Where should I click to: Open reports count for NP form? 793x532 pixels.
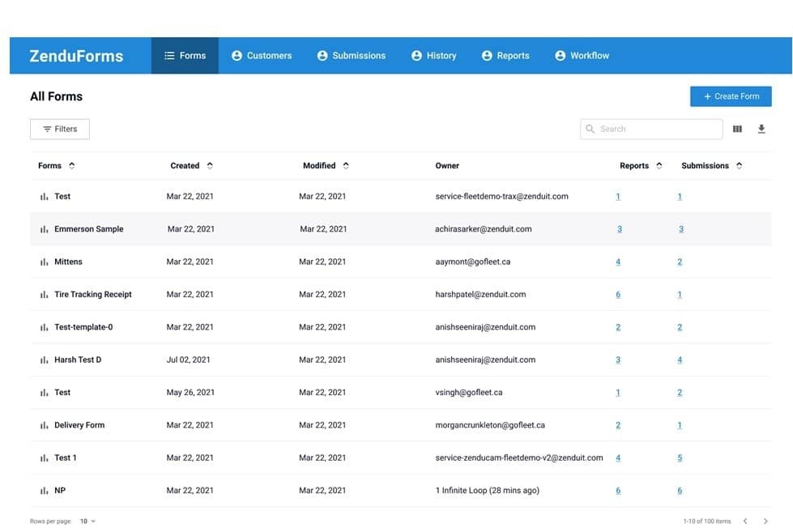pyautogui.click(x=618, y=491)
